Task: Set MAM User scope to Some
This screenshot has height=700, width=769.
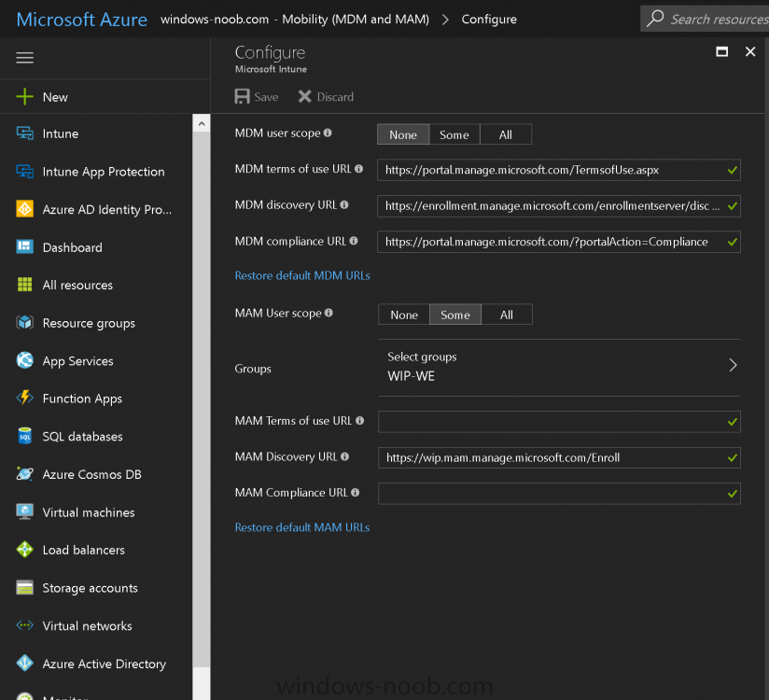Action: [455, 315]
